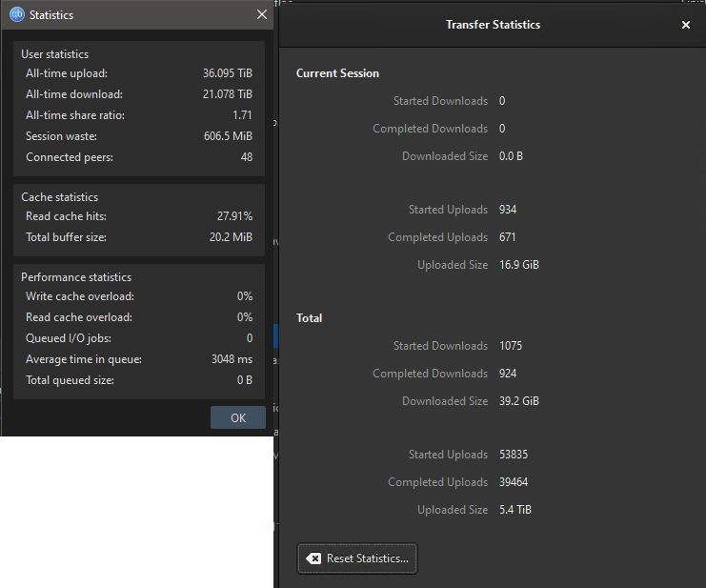Click the Read cache overload value
Screen dimensions: 706x588
[x=245, y=317]
